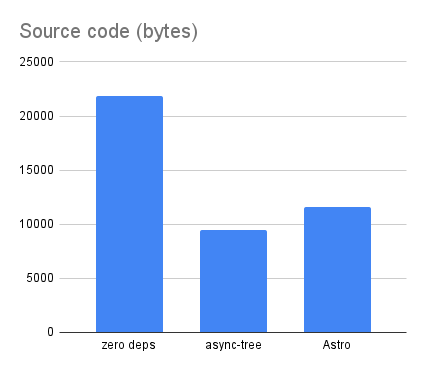Viewport: 425px width, 371px height.
Task: Select the async-tree bar
Action: coord(233,281)
